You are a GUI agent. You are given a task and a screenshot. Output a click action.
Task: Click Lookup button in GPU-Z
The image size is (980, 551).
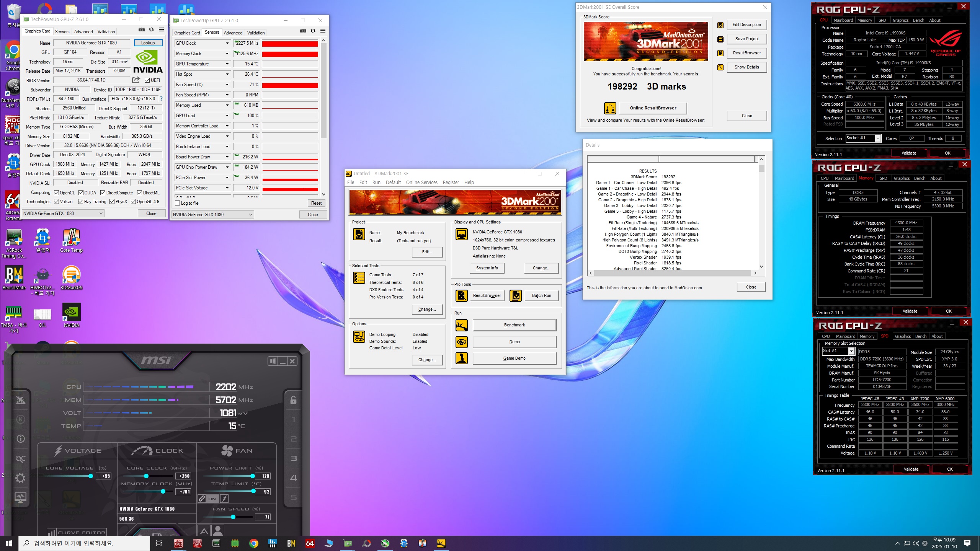pos(148,43)
